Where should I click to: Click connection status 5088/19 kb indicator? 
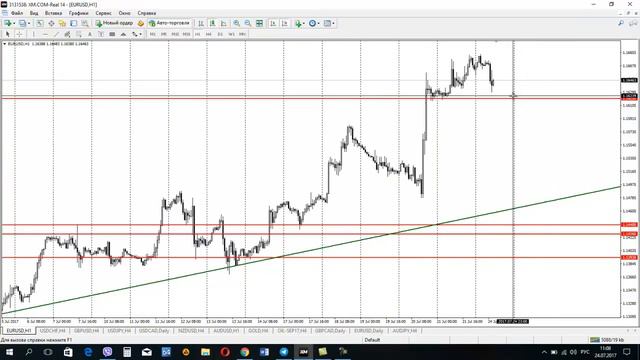[607, 340]
